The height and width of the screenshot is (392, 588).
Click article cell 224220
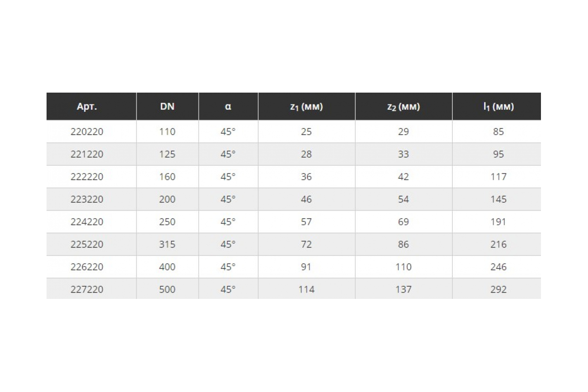pyautogui.click(x=87, y=222)
